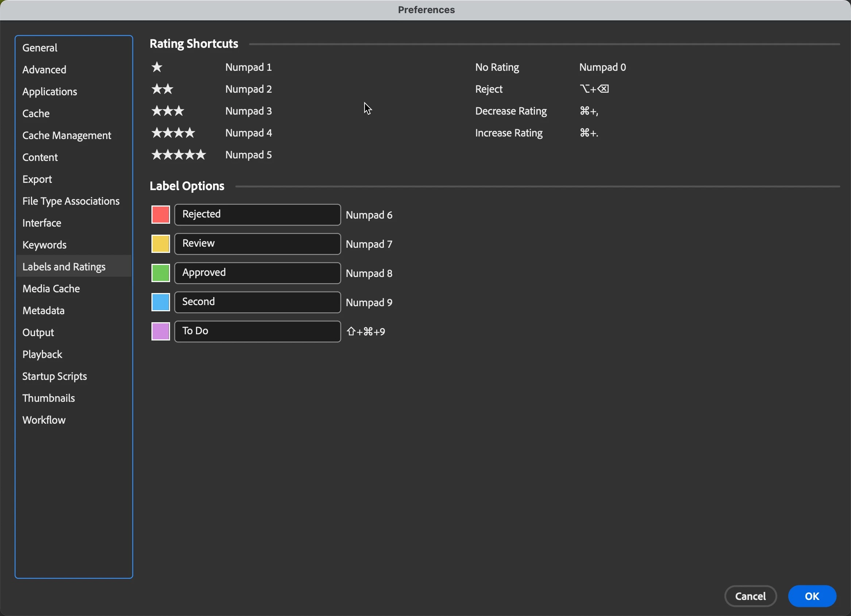851x616 pixels.
Task: Click the blue Second label color swatch
Action: click(x=160, y=303)
